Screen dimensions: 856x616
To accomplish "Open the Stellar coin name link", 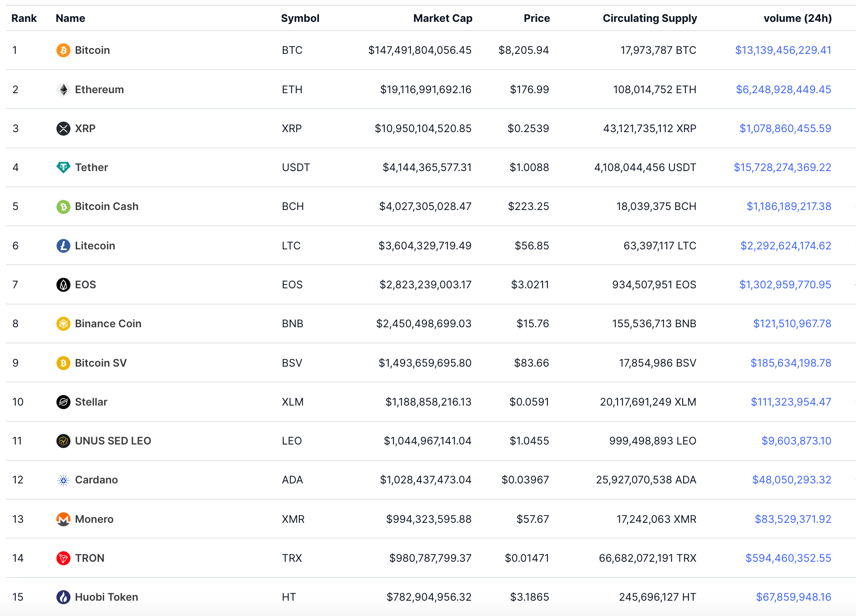I will coord(91,402).
